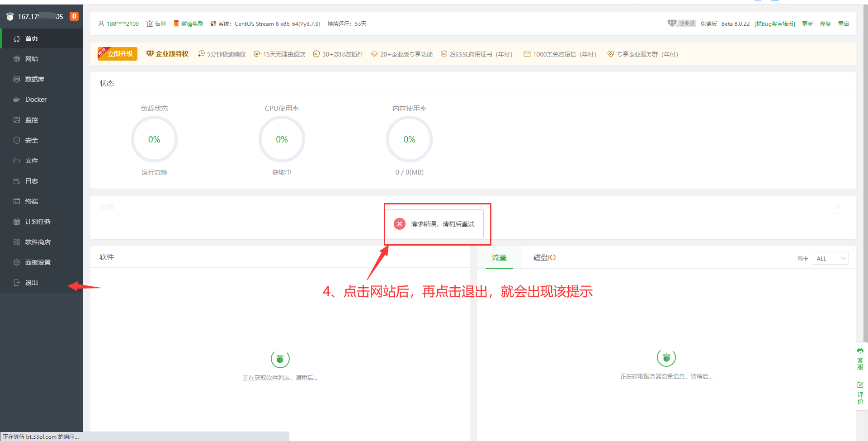Click the 企业版 diamond badge
This screenshot has width=868, height=441.
681,24
